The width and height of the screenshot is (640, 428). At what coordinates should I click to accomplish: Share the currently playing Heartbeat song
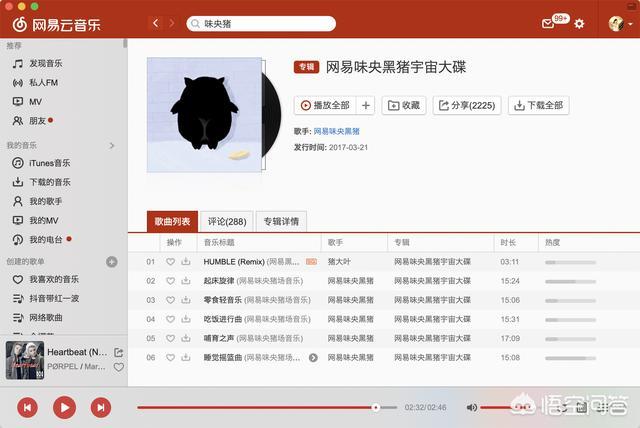pos(119,352)
